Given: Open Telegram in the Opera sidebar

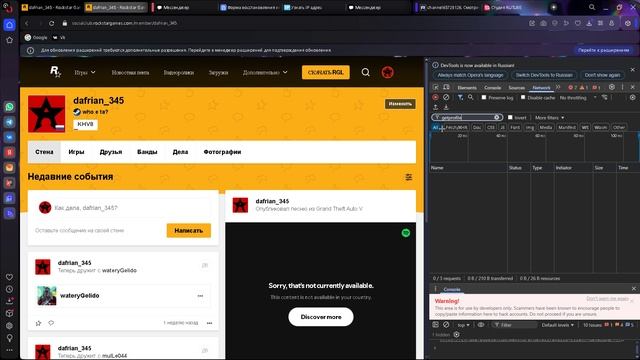Looking at the screenshot, I should click(x=9, y=122).
